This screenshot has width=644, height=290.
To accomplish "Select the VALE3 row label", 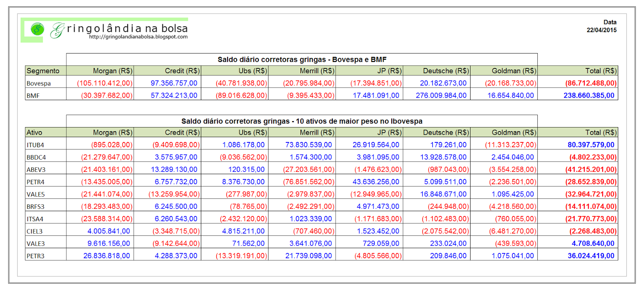I will pos(35,244).
